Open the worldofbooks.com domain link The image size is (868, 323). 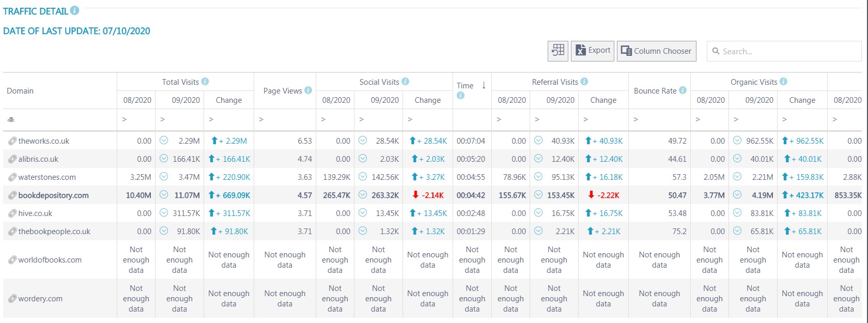pyautogui.click(x=50, y=260)
